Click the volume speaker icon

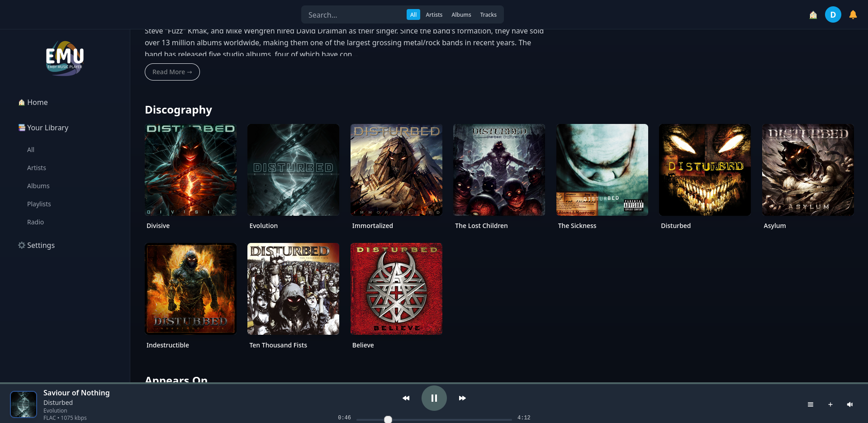850,404
